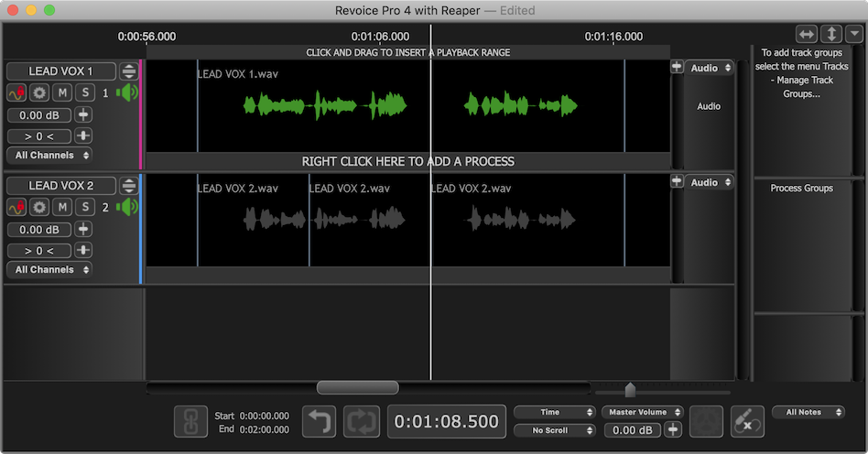Toggle the LEAD VOX 1 lock waveform button

tap(17, 92)
